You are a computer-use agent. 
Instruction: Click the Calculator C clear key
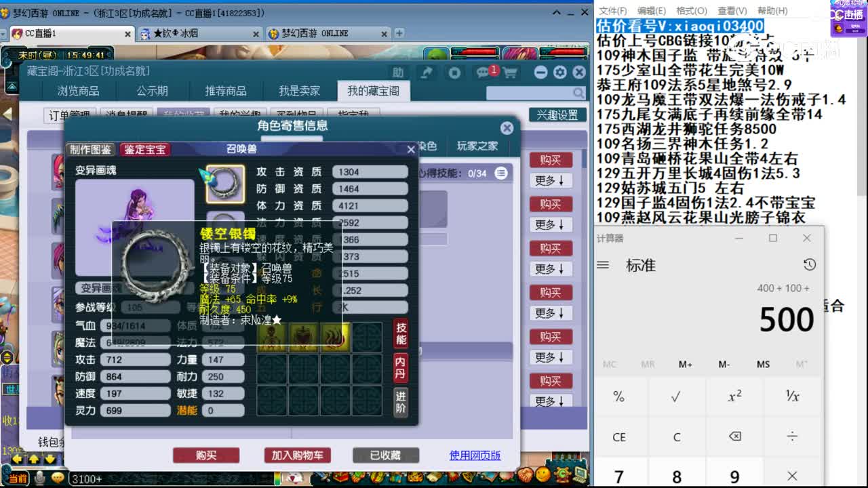[x=676, y=437]
